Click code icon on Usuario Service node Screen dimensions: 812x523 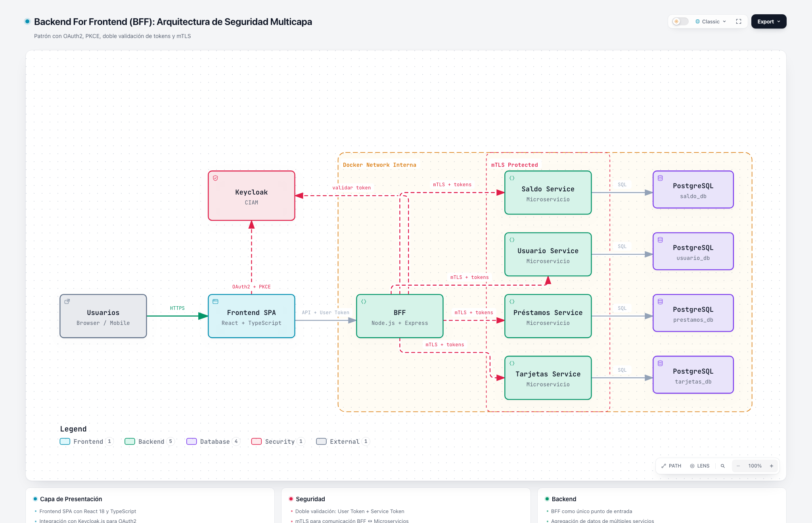[512, 240]
